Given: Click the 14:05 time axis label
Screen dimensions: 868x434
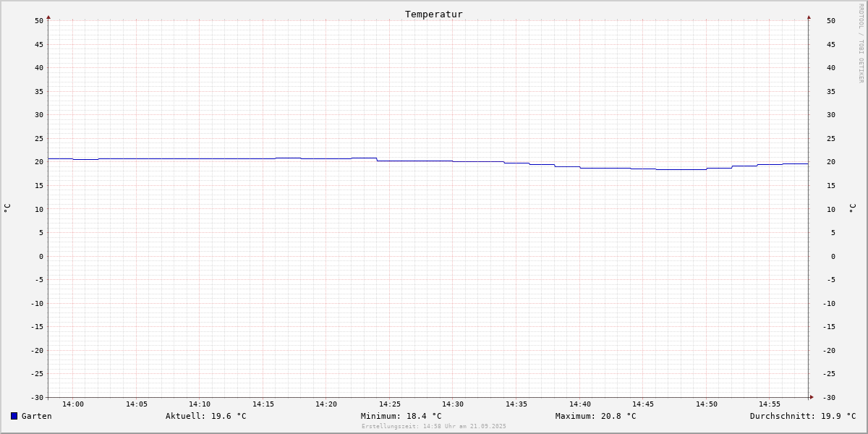Looking at the screenshot, I should click(137, 404).
